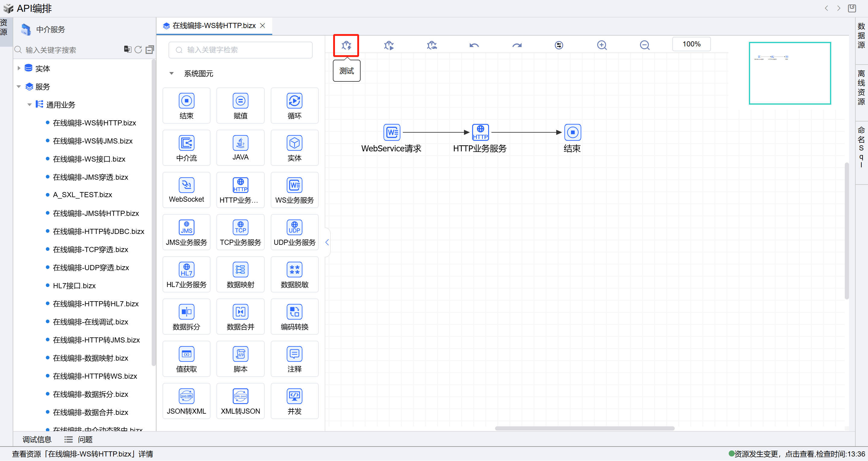Screen dimensions: 868x461
Task: Click the horizontal canvas scrollbar
Action: click(584, 428)
